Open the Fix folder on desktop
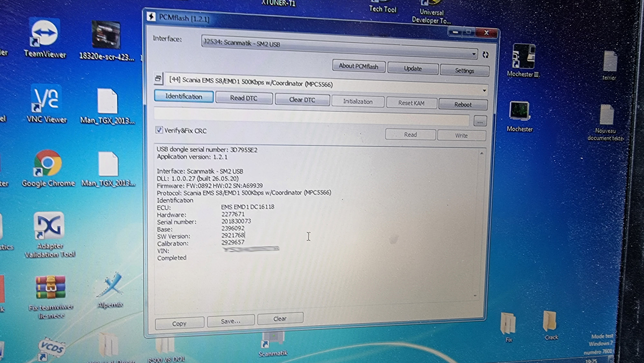The height and width of the screenshot is (363, 644). pyautogui.click(x=508, y=327)
